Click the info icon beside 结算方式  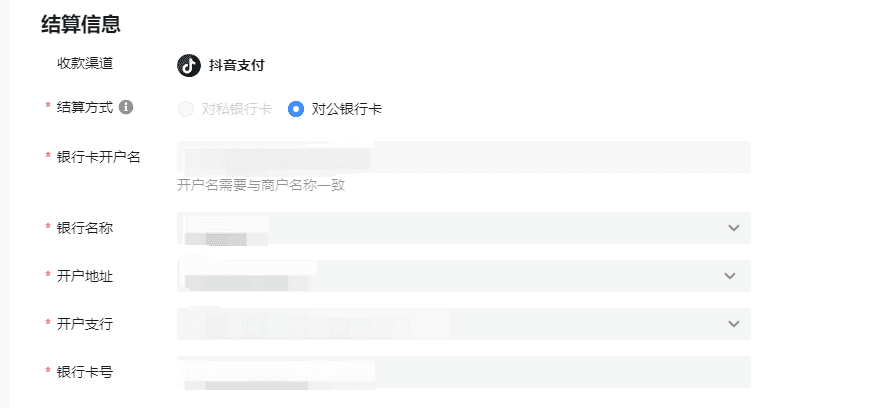coord(126,107)
